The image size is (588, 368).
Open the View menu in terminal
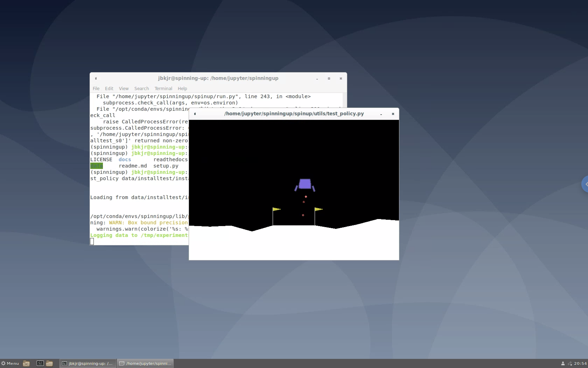(x=124, y=88)
